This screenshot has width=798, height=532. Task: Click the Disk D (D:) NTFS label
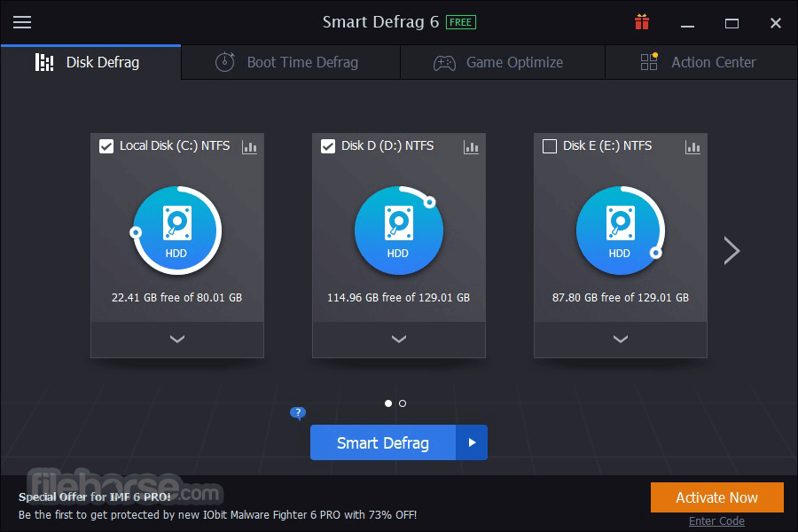tap(387, 145)
